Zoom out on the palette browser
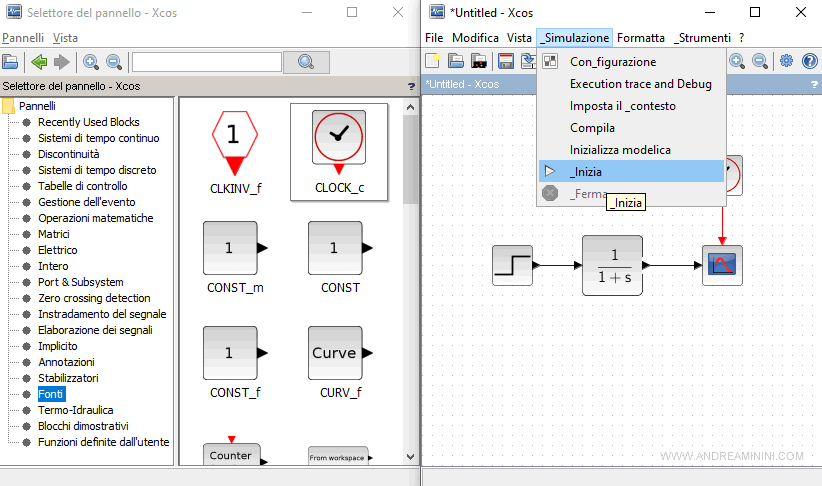The width and height of the screenshot is (822, 486). pyautogui.click(x=114, y=62)
